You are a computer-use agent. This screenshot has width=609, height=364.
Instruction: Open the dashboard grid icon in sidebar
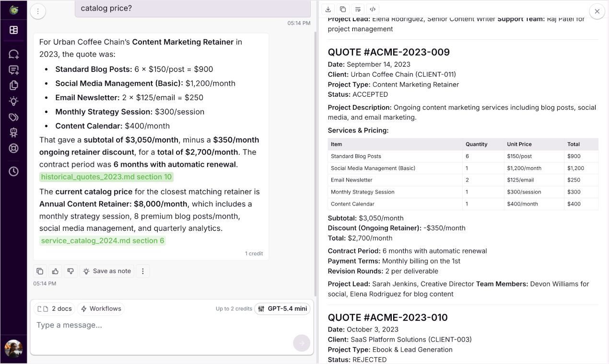point(13,30)
